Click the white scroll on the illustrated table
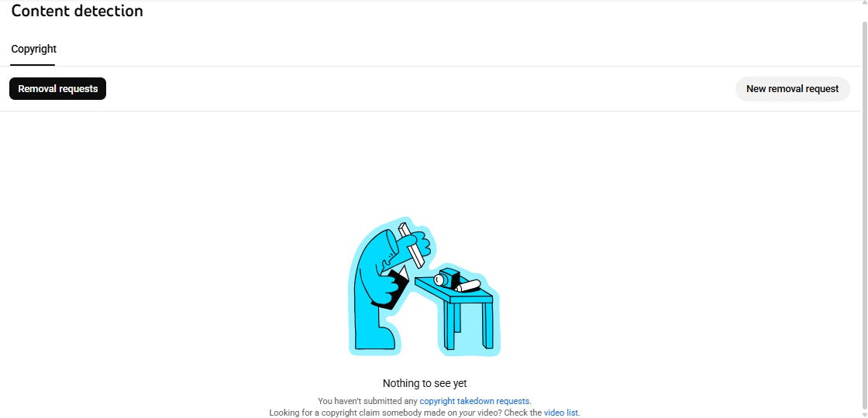This screenshot has width=868, height=418. click(468, 286)
